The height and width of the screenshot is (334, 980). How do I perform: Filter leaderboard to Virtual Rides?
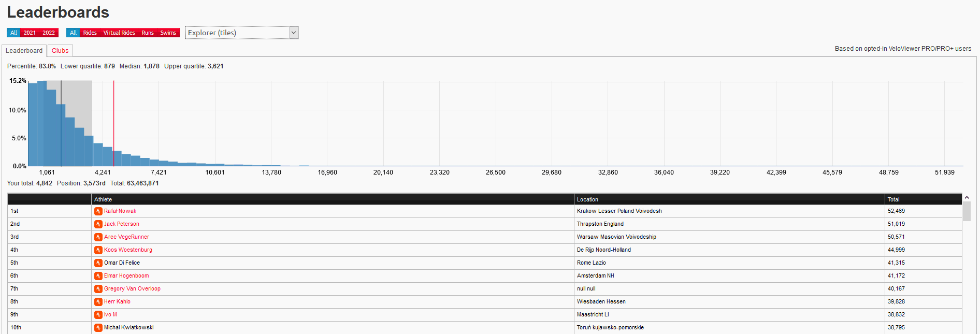(x=119, y=33)
